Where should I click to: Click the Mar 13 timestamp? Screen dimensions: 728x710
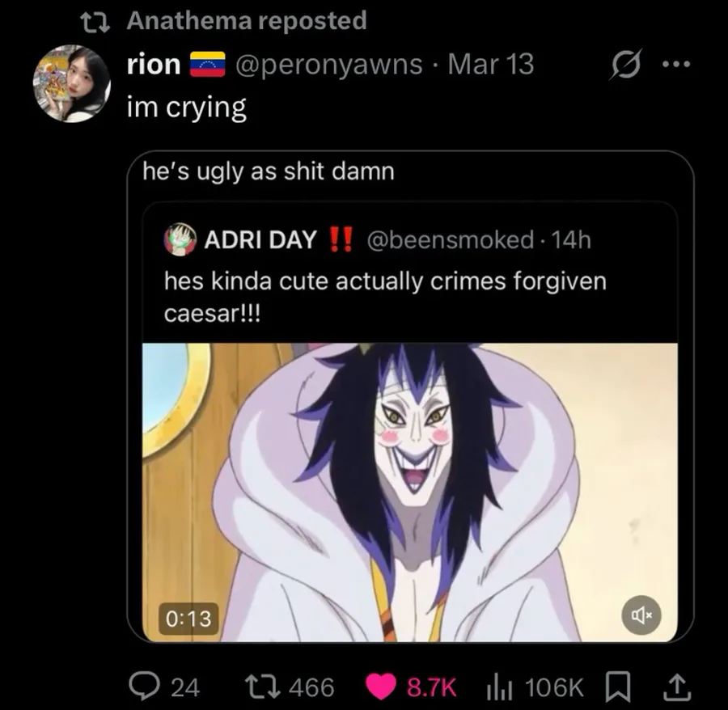[x=491, y=64]
